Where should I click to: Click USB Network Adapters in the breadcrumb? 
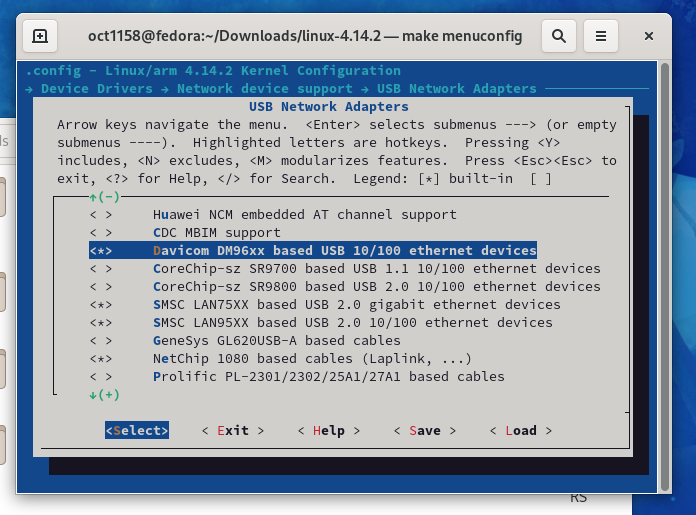pos(456,89)
